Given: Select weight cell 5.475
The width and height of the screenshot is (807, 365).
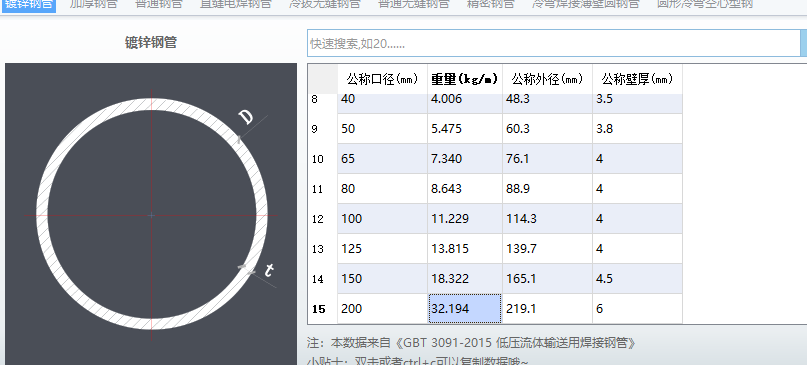Looking at the screenshot, I should coord(465,129).
